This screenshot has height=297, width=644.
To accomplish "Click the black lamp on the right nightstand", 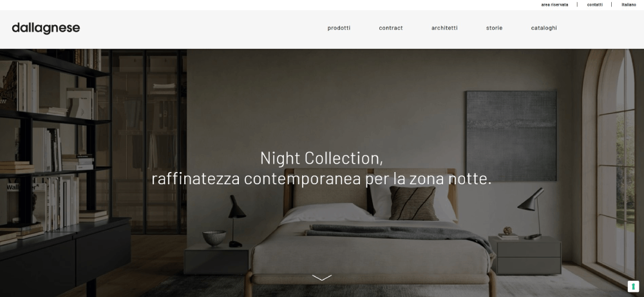I will click(533, 213).
